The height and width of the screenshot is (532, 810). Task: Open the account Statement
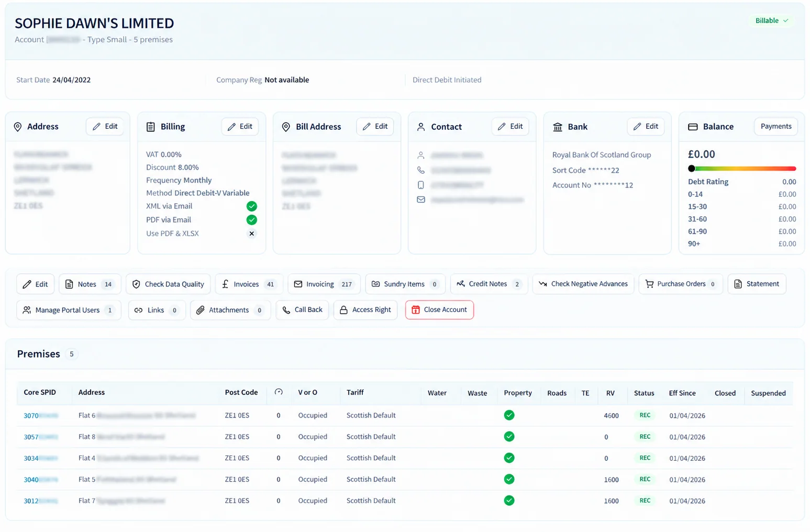point(757,284)
